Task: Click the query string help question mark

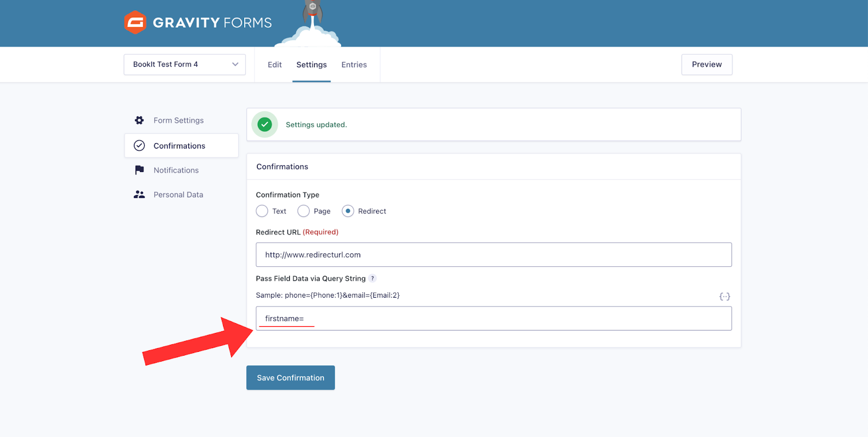Action: pyautogui.click(x=372, y=279)
